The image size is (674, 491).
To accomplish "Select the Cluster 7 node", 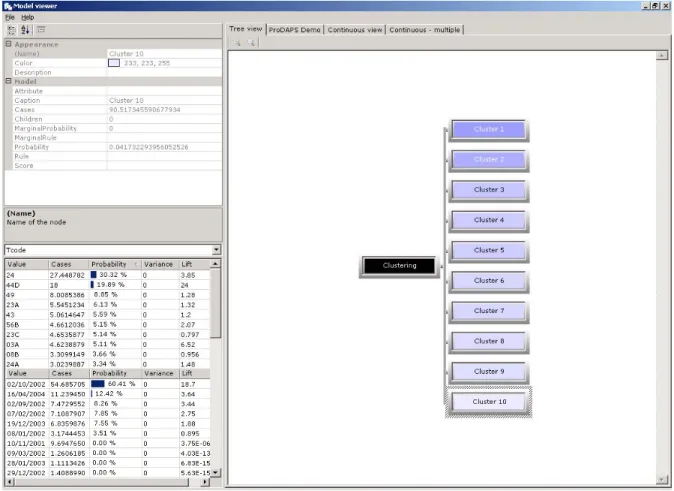I will coord(489,311).
